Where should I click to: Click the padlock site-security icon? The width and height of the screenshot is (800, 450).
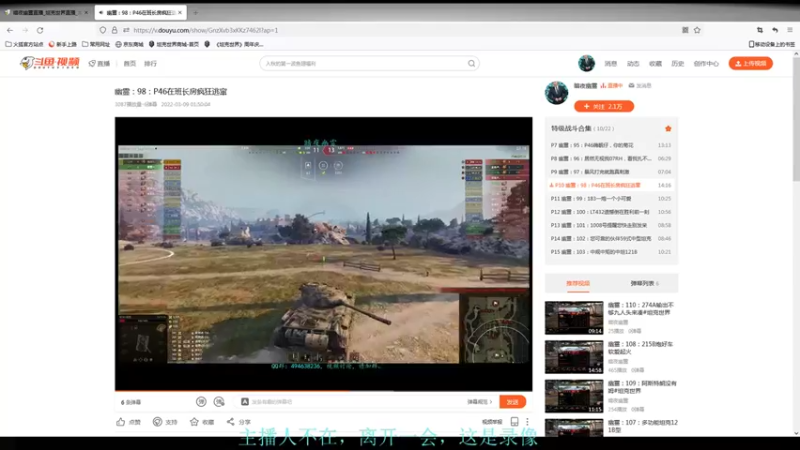114,30
